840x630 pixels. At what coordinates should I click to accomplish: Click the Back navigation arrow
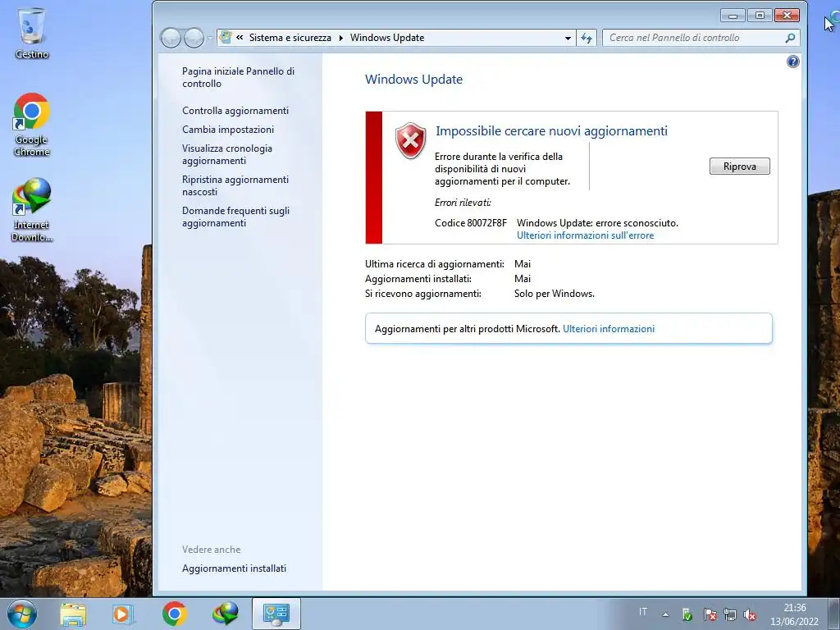click(x=171, y=38)
